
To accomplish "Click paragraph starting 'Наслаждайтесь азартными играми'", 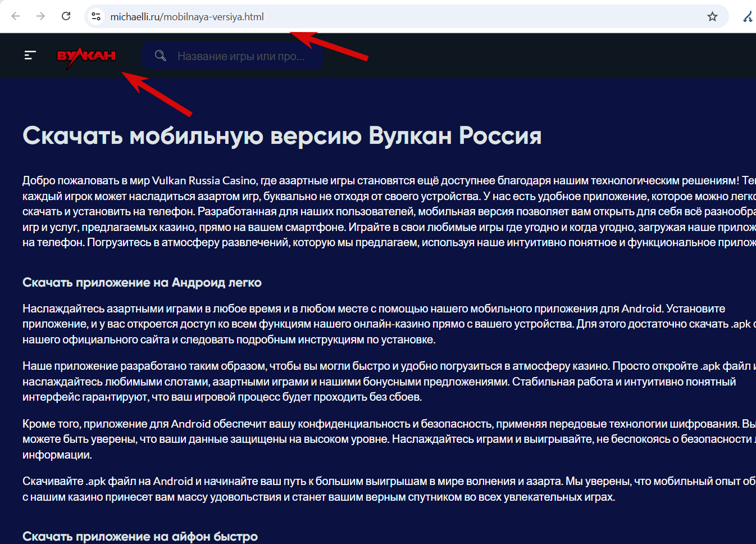I will click(x=389, y=324).
